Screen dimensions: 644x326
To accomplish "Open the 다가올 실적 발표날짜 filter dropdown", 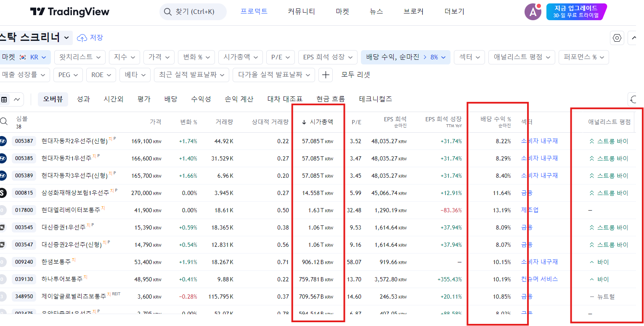I will 273,75.
